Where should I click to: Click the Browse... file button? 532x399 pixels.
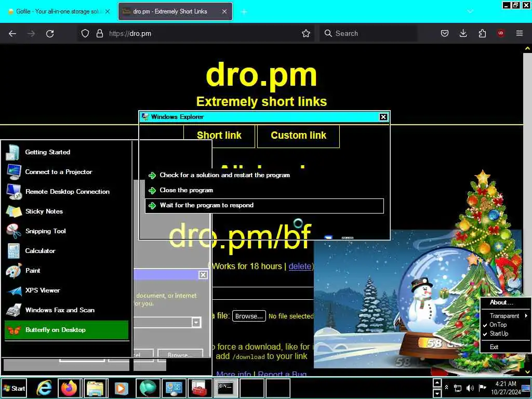pos(249,316)
